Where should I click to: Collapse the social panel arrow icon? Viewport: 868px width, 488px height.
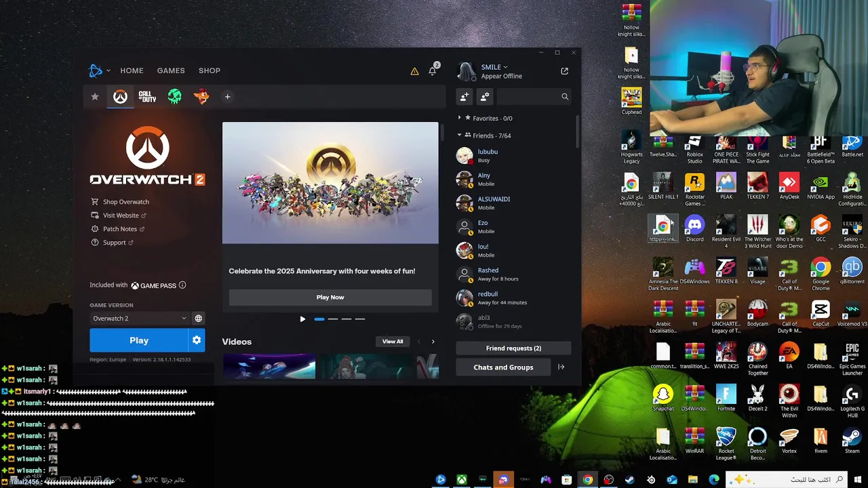561,367
